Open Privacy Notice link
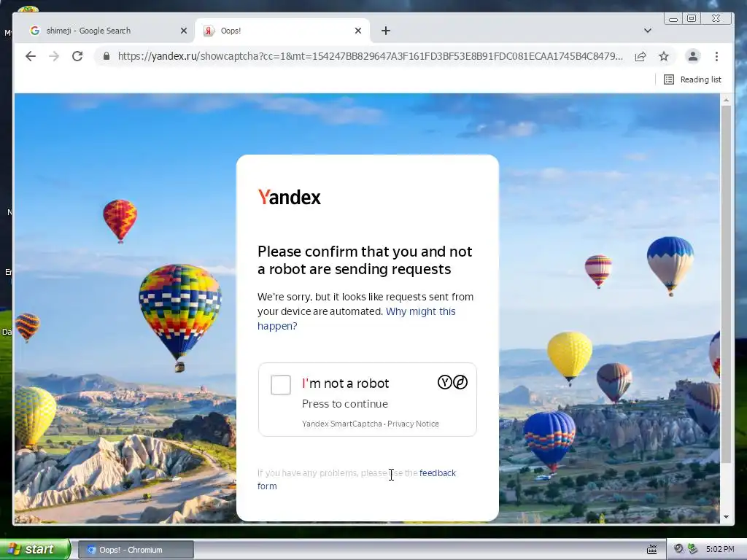747x560 pixels. [x=413, y=424]
